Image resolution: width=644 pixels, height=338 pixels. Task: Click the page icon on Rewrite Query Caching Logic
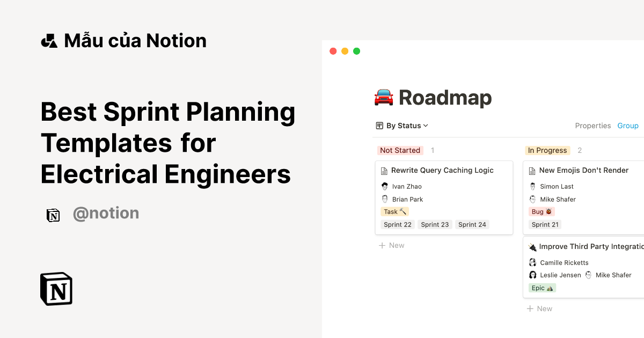coord(384,171)
